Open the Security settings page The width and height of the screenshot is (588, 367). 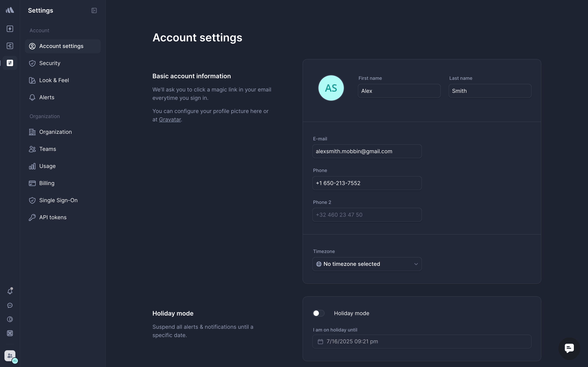coord(50,63)
